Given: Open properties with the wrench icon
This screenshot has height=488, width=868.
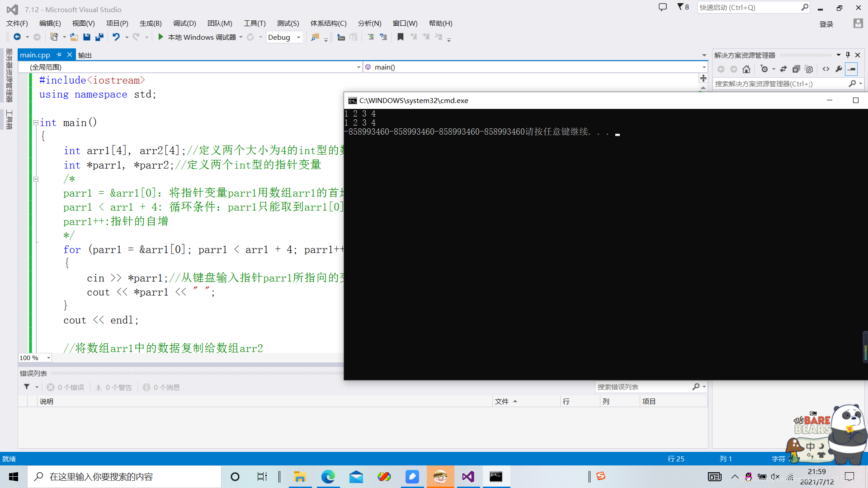Looking at the screenshot, I should pos(839,69).
